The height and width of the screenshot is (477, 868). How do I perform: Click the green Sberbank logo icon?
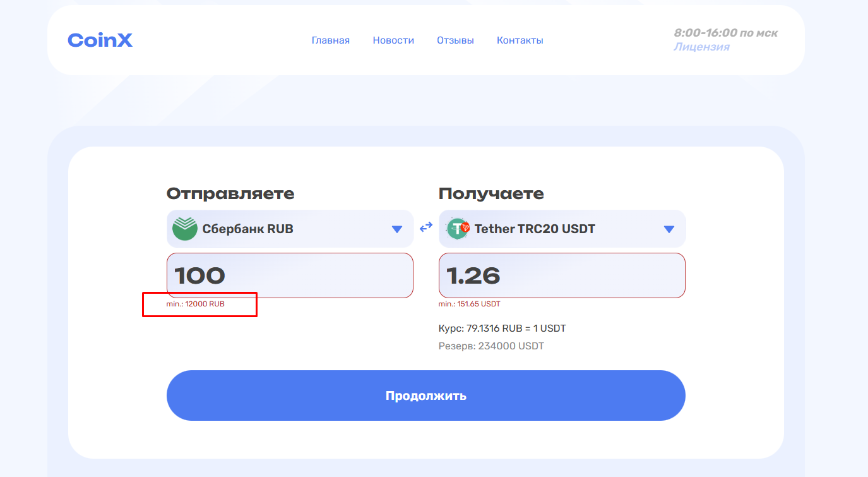click(x=185, y=229)
